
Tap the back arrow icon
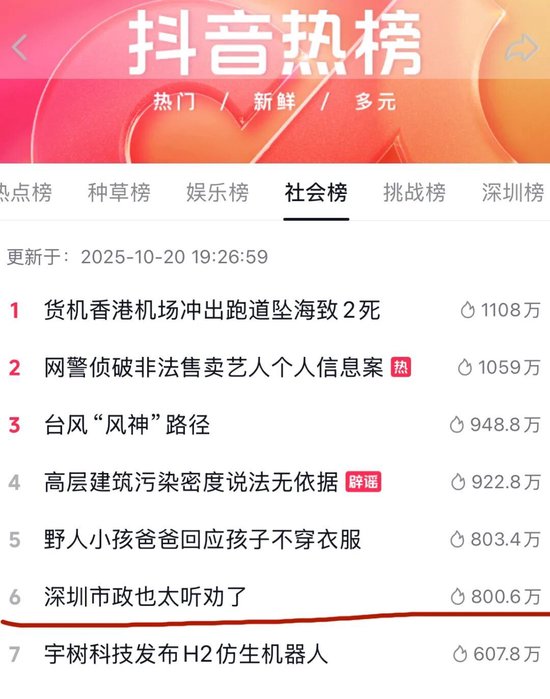pos(20,48)
